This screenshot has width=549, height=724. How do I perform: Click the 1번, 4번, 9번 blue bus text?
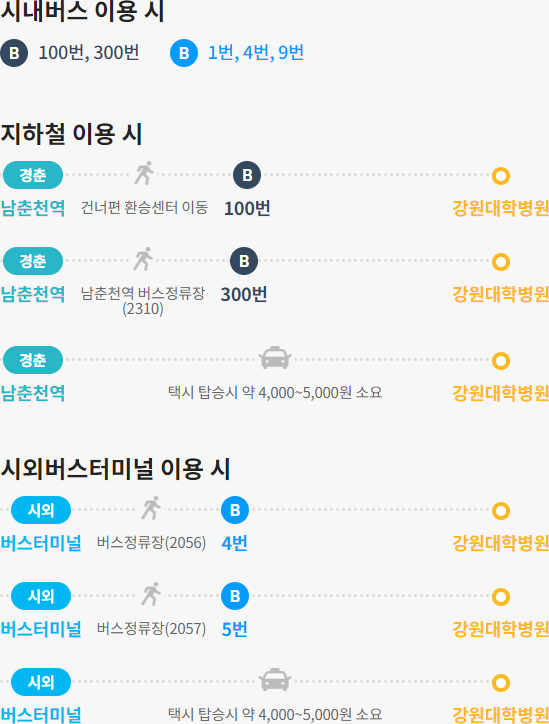256,53
